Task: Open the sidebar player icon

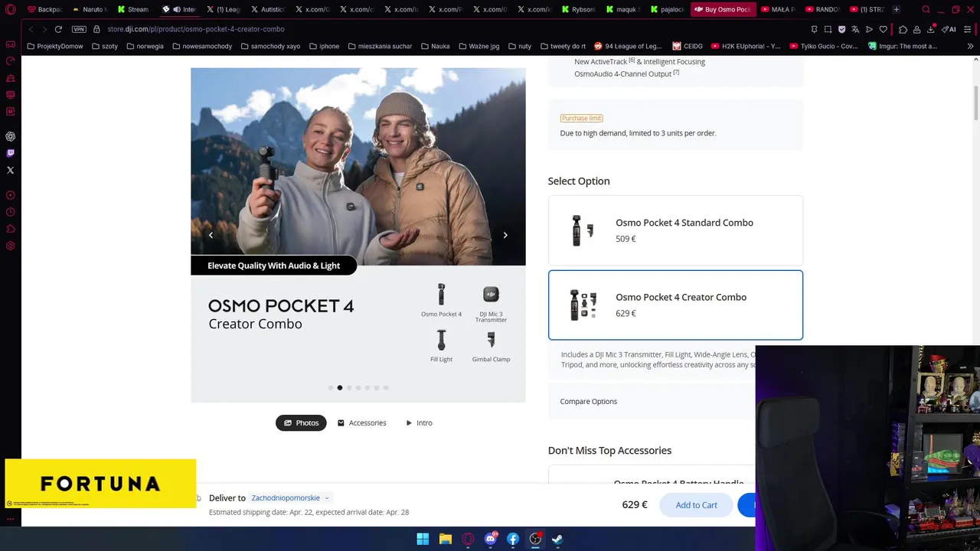Action: pos(11,195)
